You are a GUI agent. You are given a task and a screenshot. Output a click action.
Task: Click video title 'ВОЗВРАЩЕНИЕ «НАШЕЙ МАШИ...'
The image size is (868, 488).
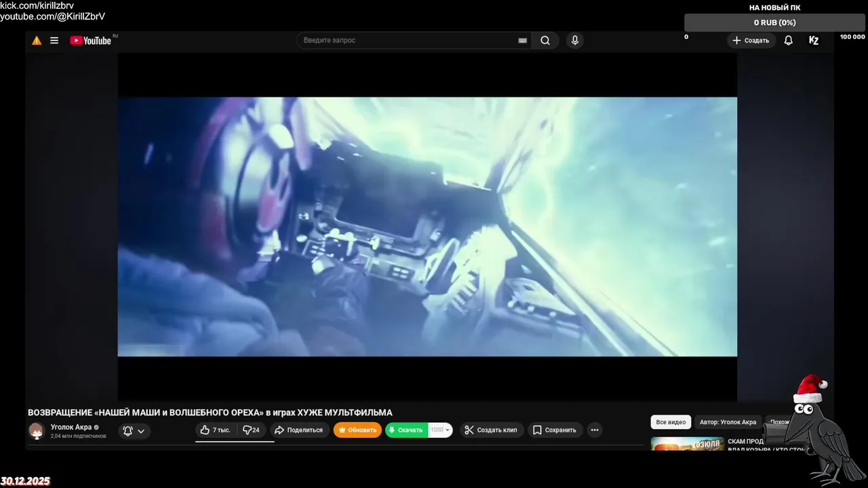tap(210, 413)
